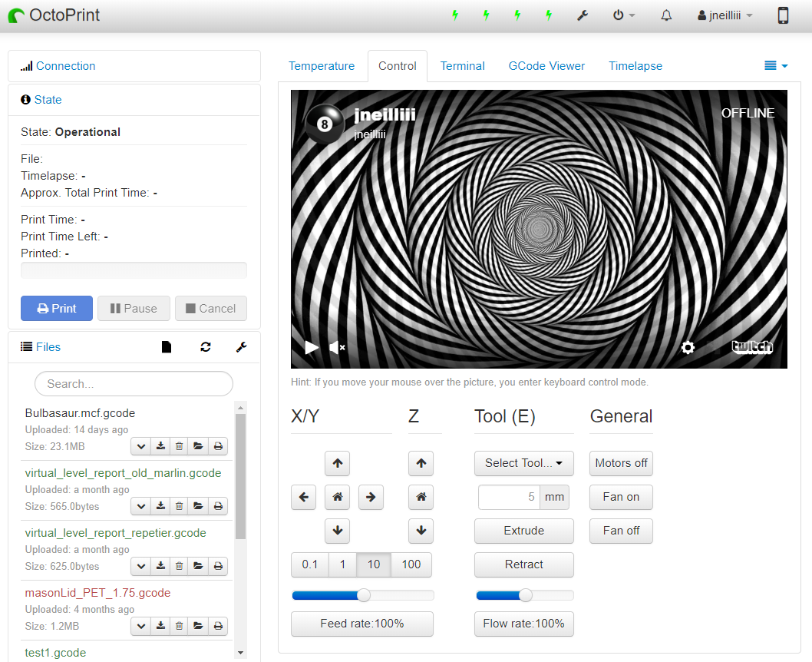
Task: Print masonLid_PET_1.75.gcode with printer icon
Action: tap(218, 626)
